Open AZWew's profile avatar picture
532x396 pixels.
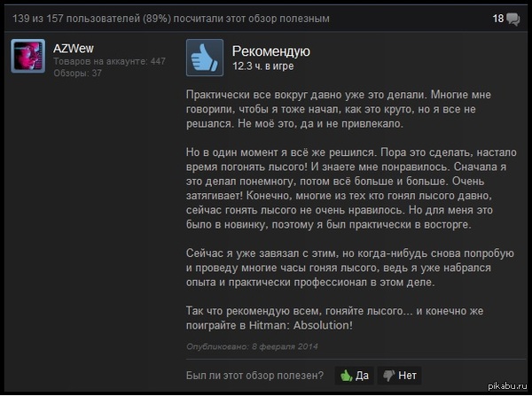(x=27, y=56)
